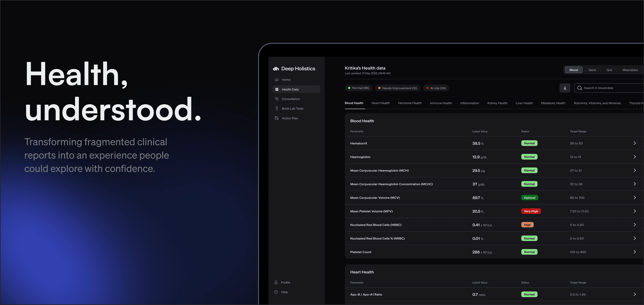Screen dimensions: 644x305
Task: Click the Deep Holistics logo icon
Action: point(276,68)
